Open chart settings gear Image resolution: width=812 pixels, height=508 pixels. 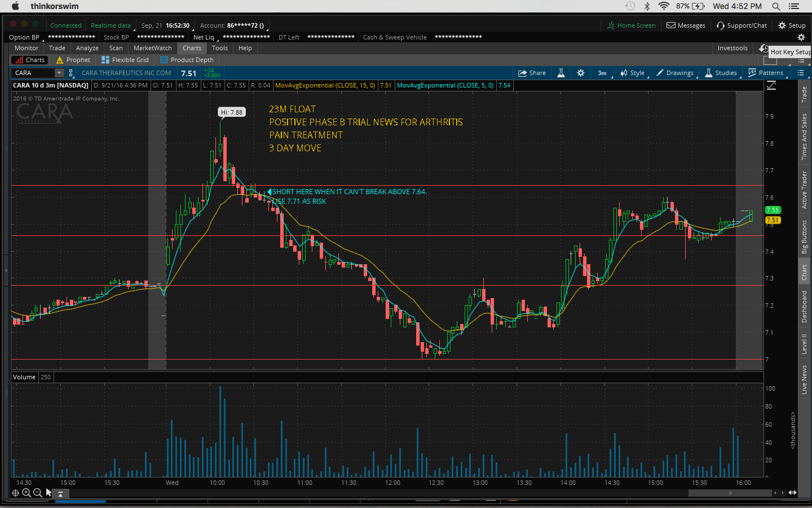(581, 73)
